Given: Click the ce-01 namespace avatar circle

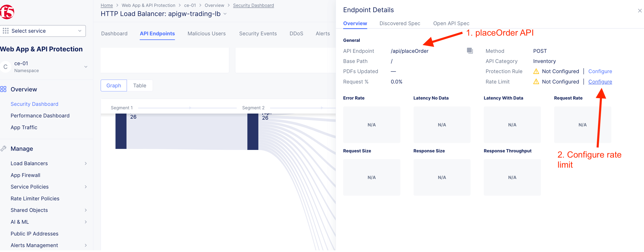Looking at the screenshot, I should (5, 67).
